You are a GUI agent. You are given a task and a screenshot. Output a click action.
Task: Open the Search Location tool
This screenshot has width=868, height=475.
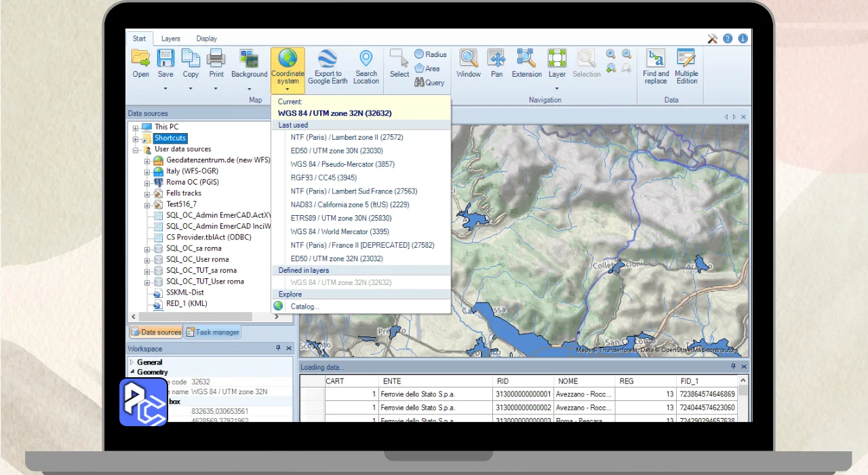pyautogui.click(x=366, y=59)
